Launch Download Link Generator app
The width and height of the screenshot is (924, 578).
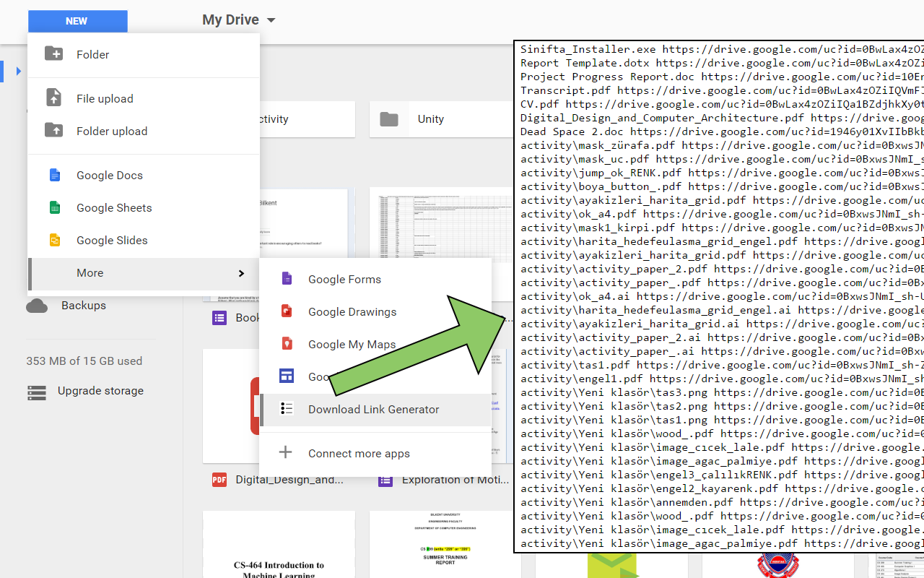pos(375,409)
